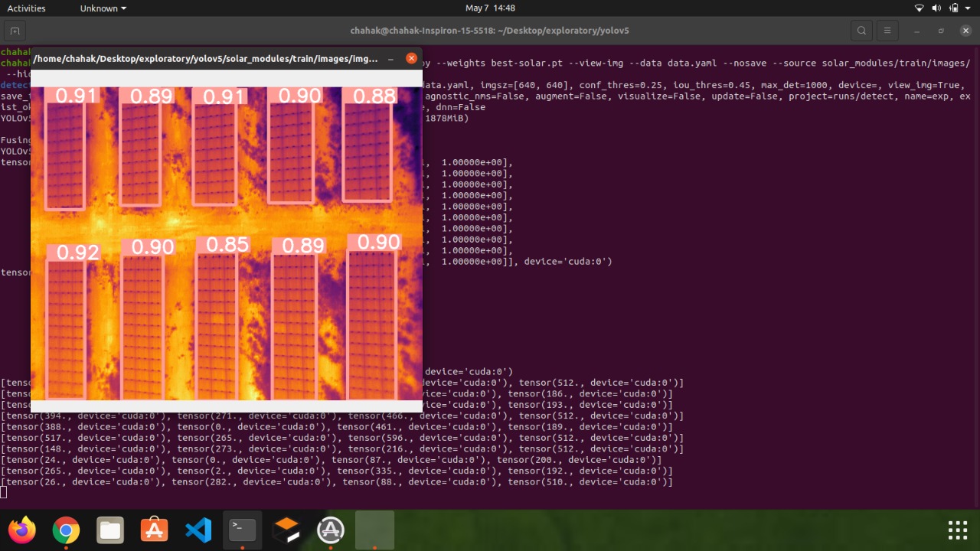Open battery indicator in top bar

click(x=953, y=8)
